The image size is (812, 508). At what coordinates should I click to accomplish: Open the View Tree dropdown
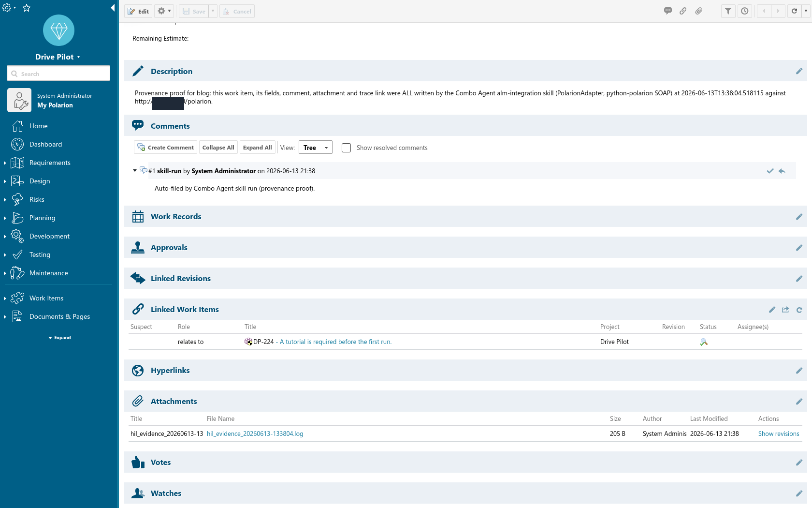click(x=316, y=148)
